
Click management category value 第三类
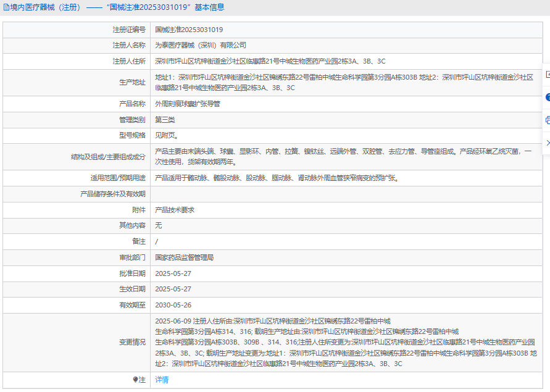(165, 120)
